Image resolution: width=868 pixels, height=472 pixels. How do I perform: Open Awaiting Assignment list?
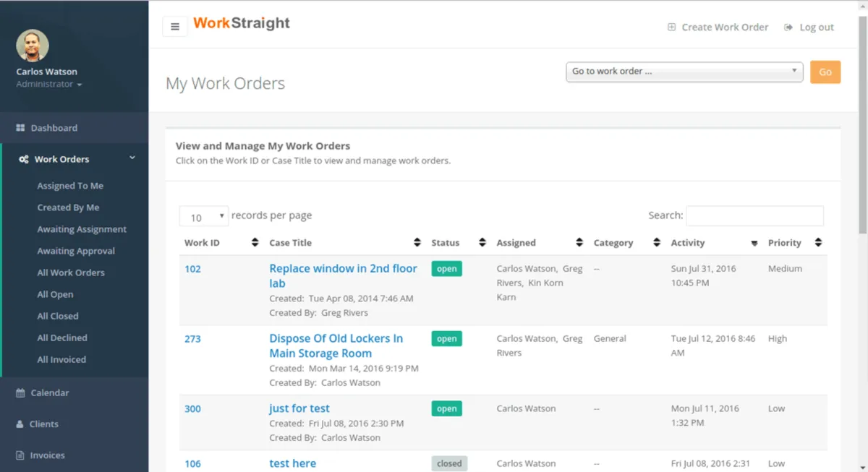pyautogui.click(x=82, y=229)
